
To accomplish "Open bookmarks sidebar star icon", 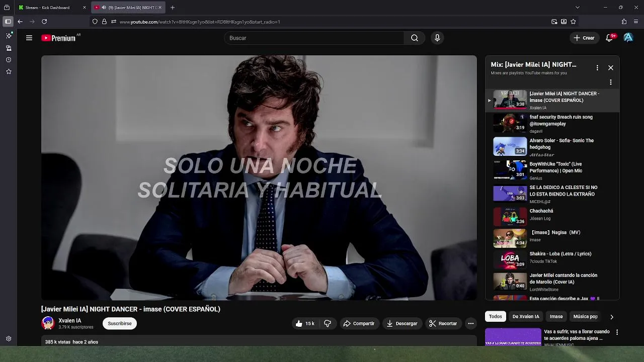I will pyautogui.click(x=9, y=72).
